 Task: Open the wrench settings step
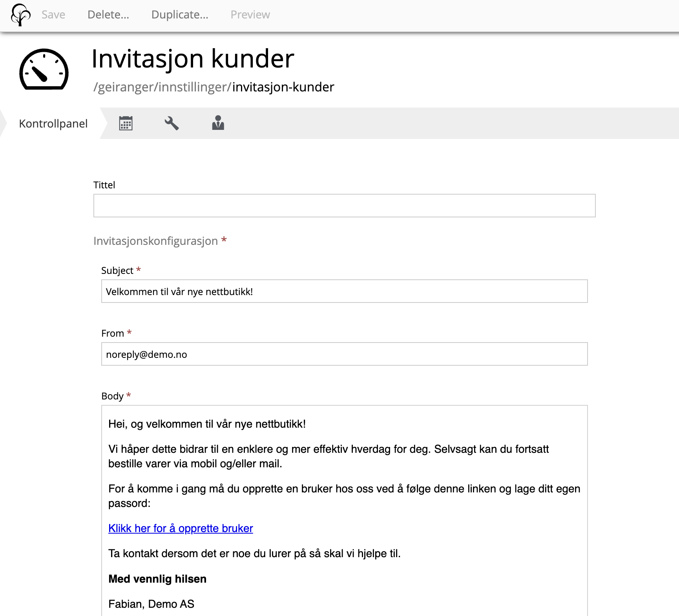tap(172, 123)
